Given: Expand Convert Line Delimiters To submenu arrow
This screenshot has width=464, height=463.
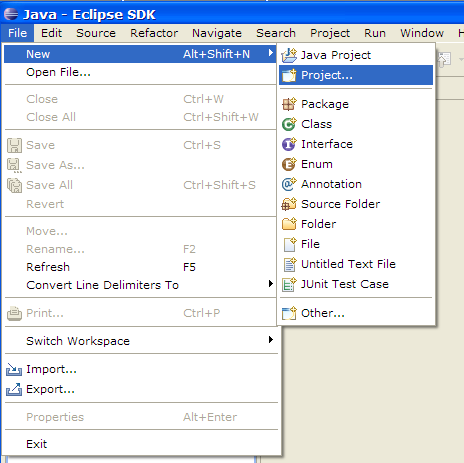Looking at the screenshot, I should tap(271, 284).
